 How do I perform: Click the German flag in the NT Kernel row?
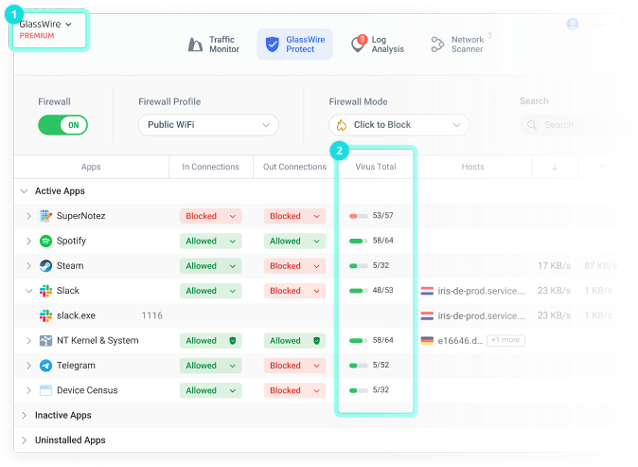(427, 340)
